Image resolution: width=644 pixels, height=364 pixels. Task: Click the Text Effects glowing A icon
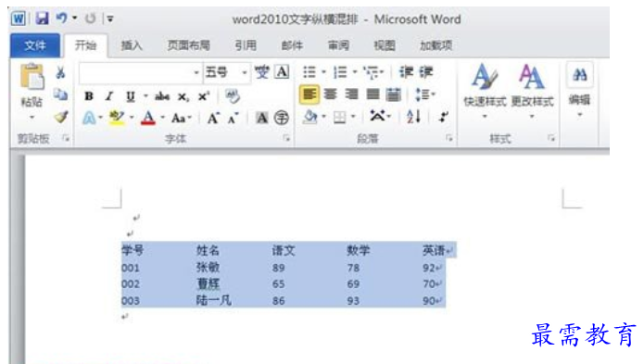[x=89, y=119]
